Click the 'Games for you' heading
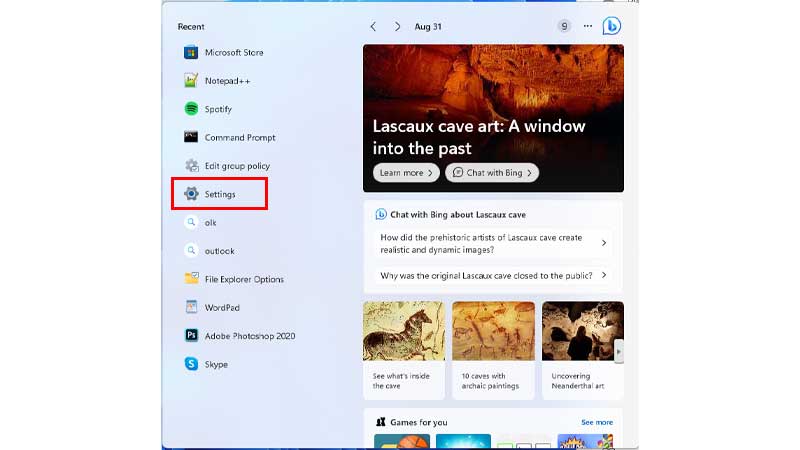Viewport: 800px width, 450px height. tap(418, 422)
